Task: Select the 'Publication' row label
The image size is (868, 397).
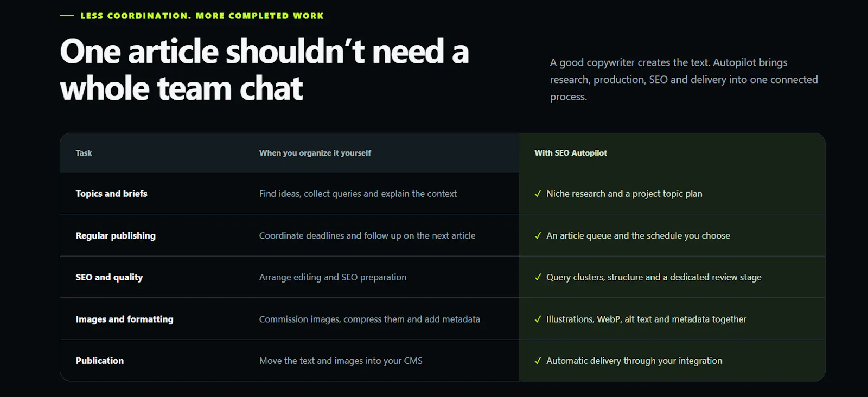Action: (99, 361)
